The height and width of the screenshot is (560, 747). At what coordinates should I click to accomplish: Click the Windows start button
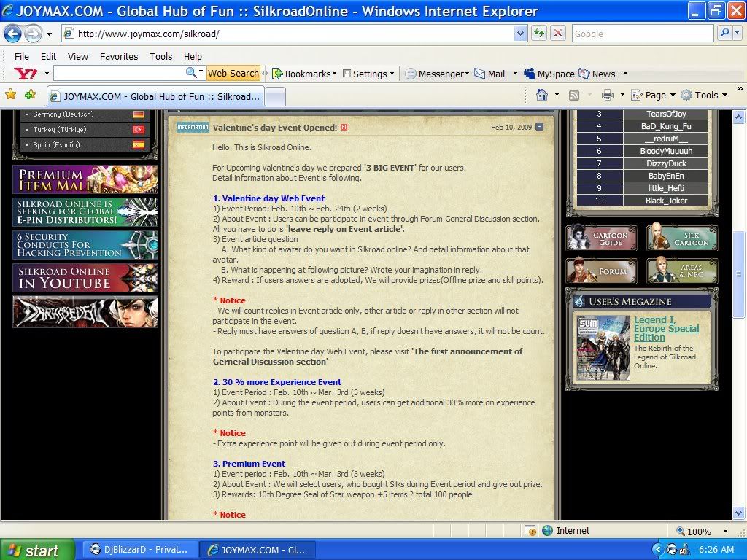[37, 550]
